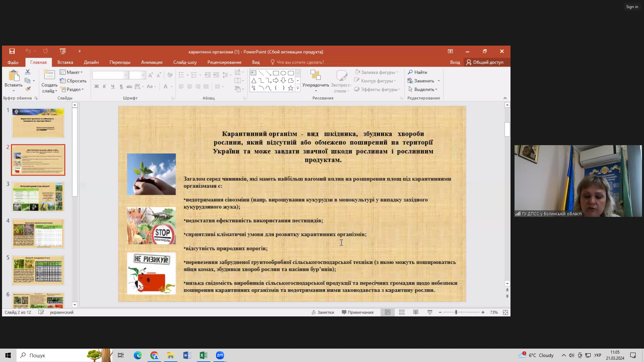The height and width of the screenshot is (362, 644).
Task: Align text right in Абзац group
Action: [198, 86]
